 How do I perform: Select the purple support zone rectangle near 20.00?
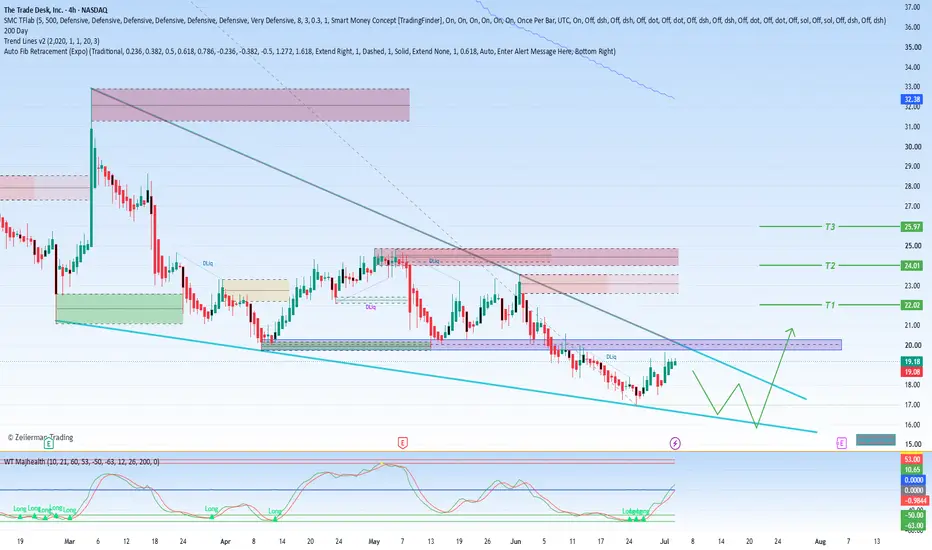tap(552, 344)
